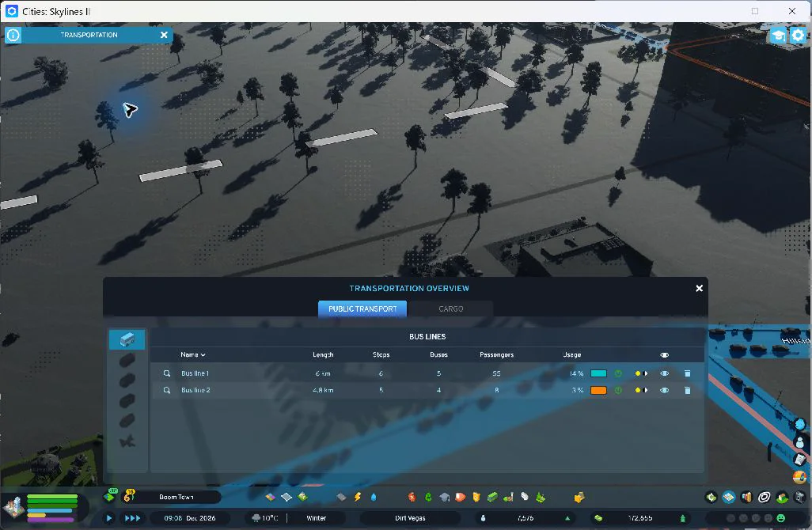Switch to the Public Transport tab
The width and height of the screenshot is (812, 530).
pos(362,309)
